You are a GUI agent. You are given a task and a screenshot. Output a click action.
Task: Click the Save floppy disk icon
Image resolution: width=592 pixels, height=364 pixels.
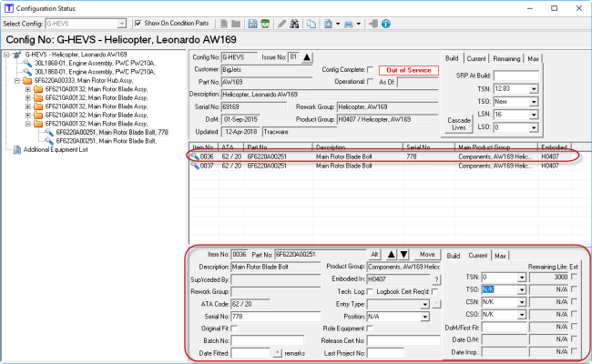click(x=252, y=24)
